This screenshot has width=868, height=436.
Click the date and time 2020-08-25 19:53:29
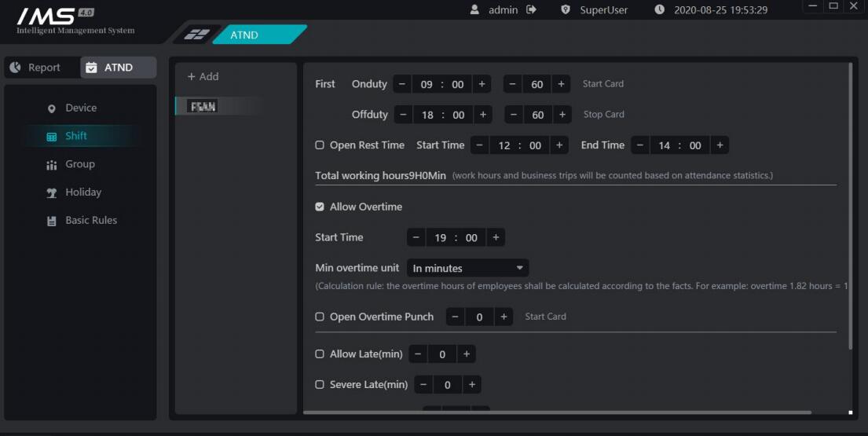coord(721,10)
